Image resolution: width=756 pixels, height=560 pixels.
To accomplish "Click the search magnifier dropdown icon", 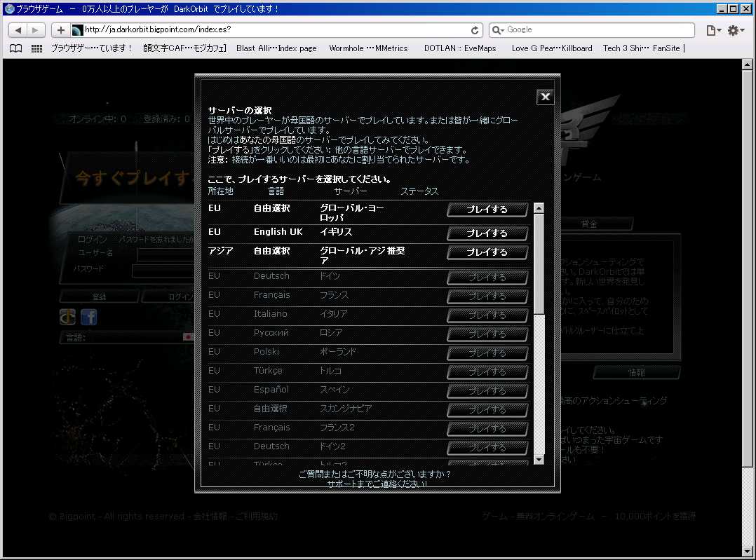I will point(498,30).
